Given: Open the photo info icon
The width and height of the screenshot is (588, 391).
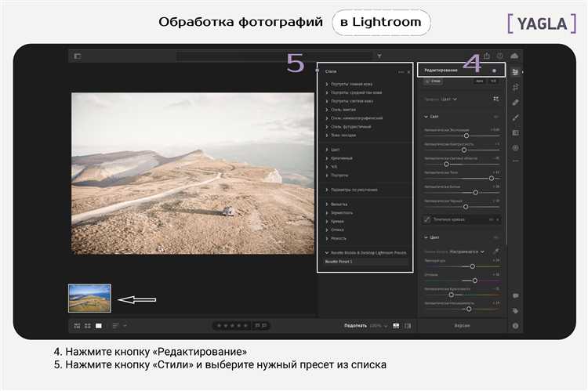Looking at the screenshot, I should [x=516, y=326].
